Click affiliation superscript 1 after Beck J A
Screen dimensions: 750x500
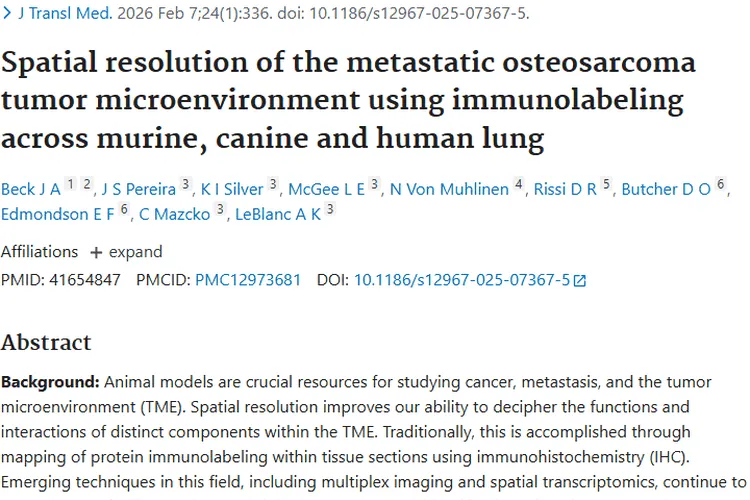[70, 184]
